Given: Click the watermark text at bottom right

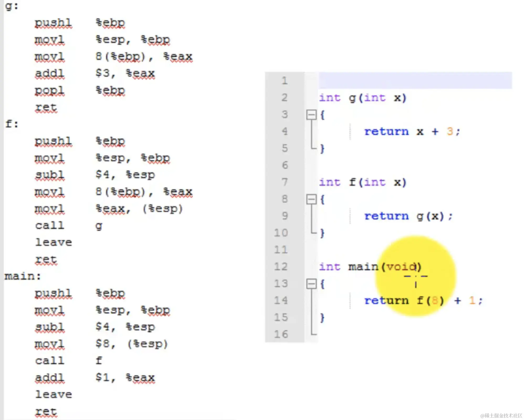Looking at the screenshot, I should pos(501,415).
